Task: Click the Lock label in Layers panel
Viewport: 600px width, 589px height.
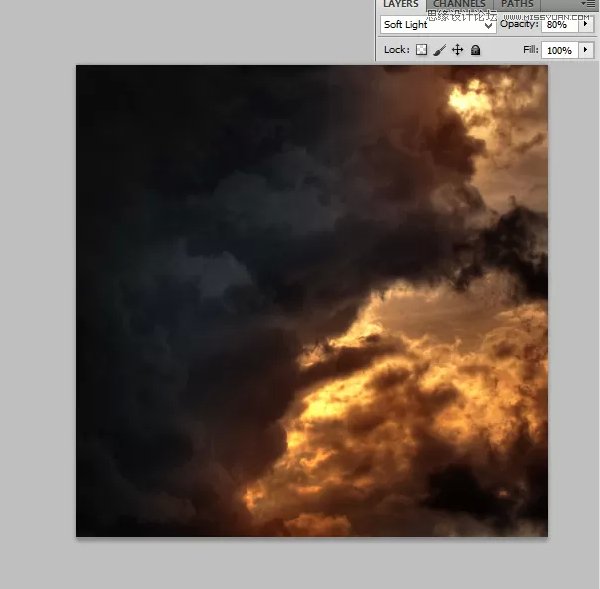Action: [396, 50]
